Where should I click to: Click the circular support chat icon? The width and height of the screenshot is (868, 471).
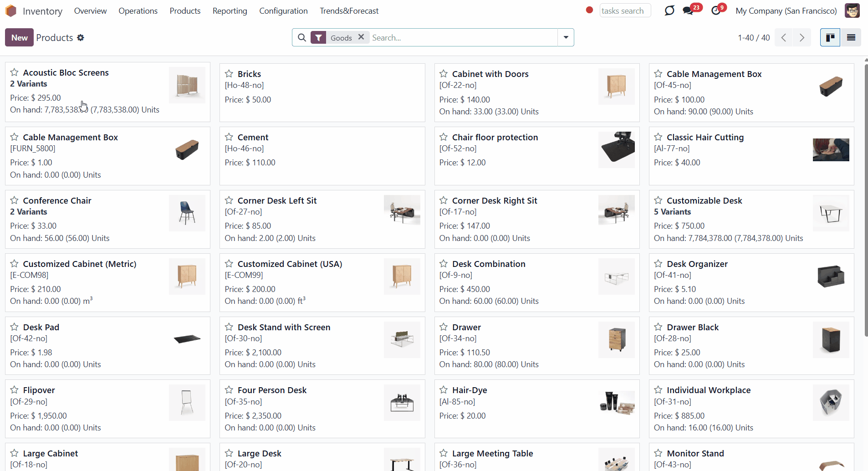pos(669,10)
